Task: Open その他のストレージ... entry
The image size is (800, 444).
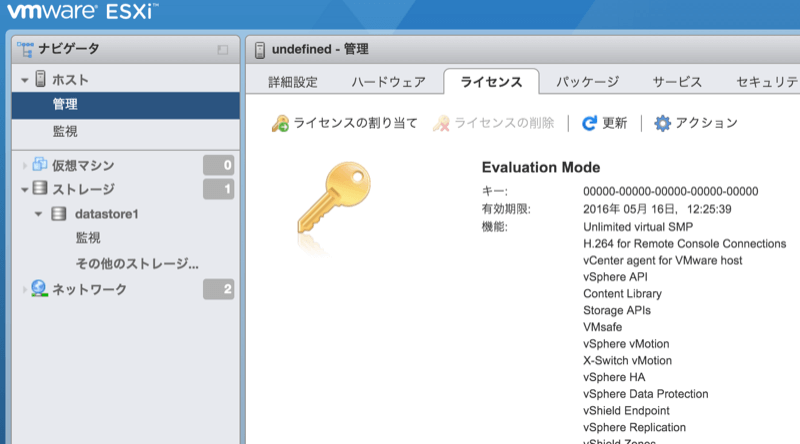Action: pyautogui.click(x=137, y=264)
